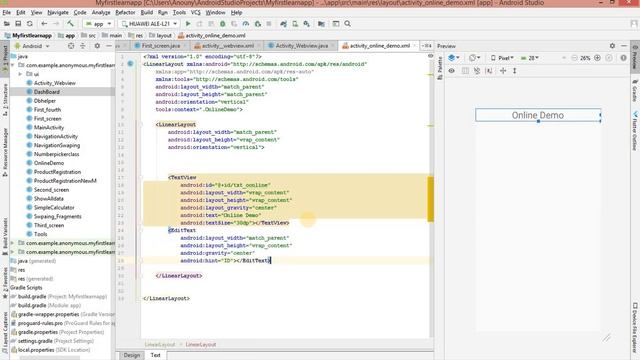Open the SDK Manager icon
Viewport: 640px width, 360px height.
tap(306, 24)
